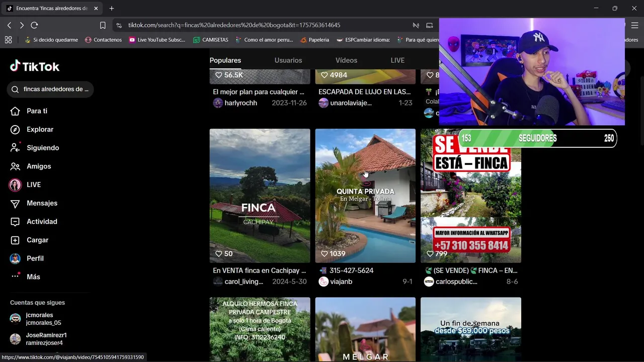Screen dimensions: 644x362
Task: Open harlyrochh username link
Action: [241, 103]
